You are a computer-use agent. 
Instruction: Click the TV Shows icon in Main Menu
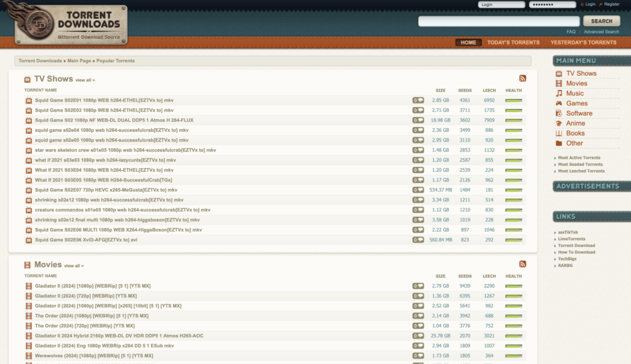tap(558, 74)
